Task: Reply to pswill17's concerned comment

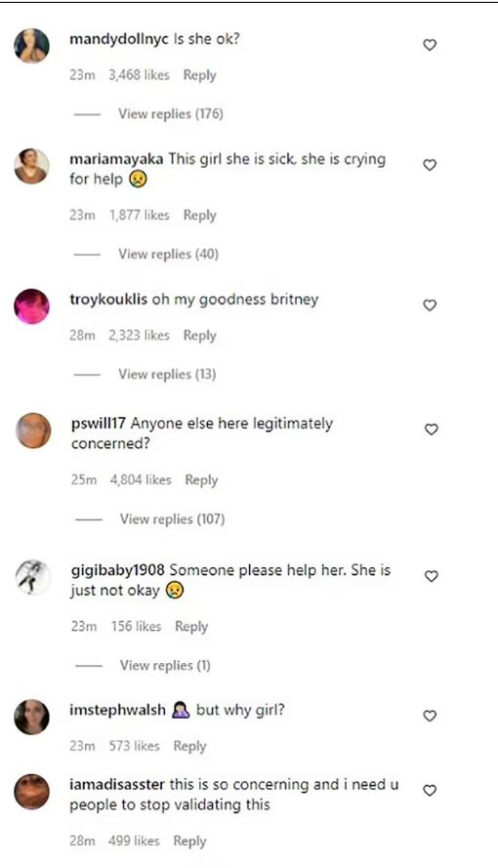Action: coord(201,480)
